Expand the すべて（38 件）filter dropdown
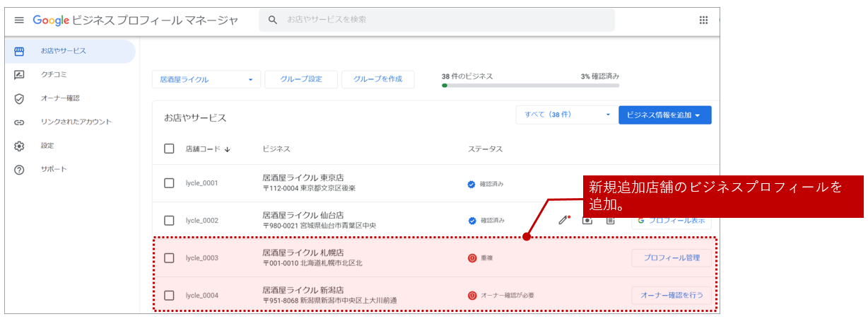The image size is (868, 319). click(x=565, y=115)
